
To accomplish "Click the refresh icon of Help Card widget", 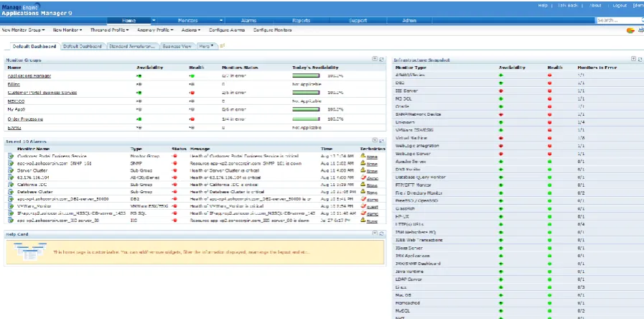I will 381,234.
